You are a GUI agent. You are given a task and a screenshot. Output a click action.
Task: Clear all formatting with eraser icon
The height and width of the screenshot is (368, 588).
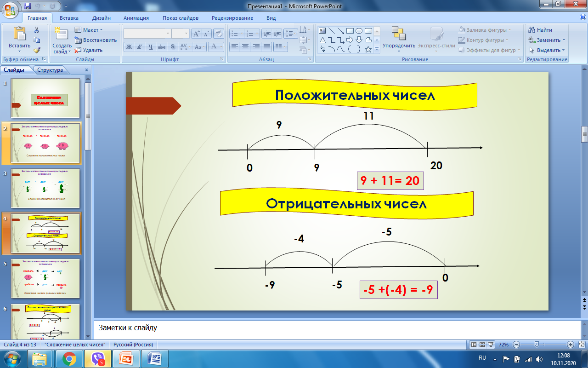(x=219, y=34)
